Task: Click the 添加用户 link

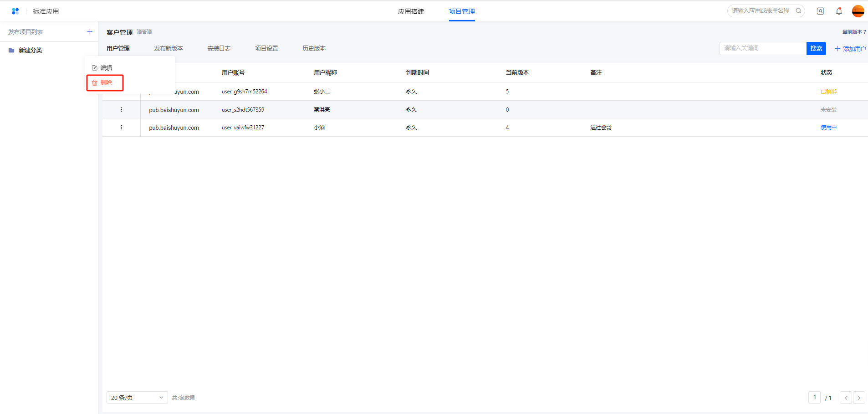Action: coord(850,49)
